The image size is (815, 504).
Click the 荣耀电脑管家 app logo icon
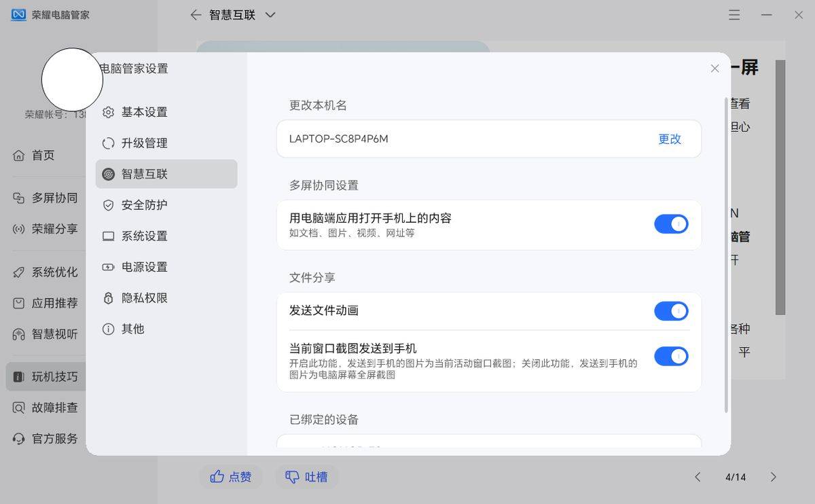click(x=19, y=14)
